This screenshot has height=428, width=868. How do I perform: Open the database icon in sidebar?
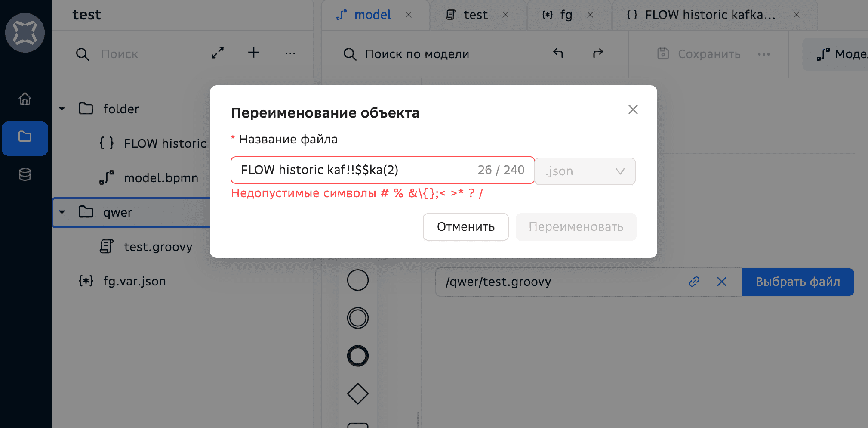[25, 174]
